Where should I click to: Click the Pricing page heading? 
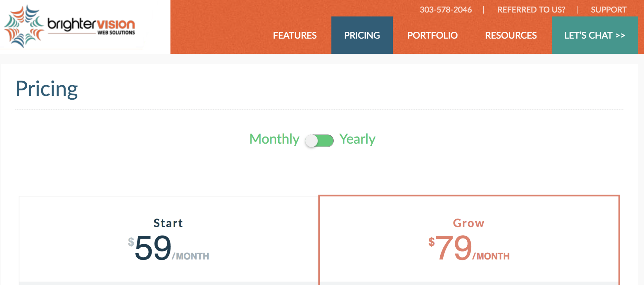47,88
